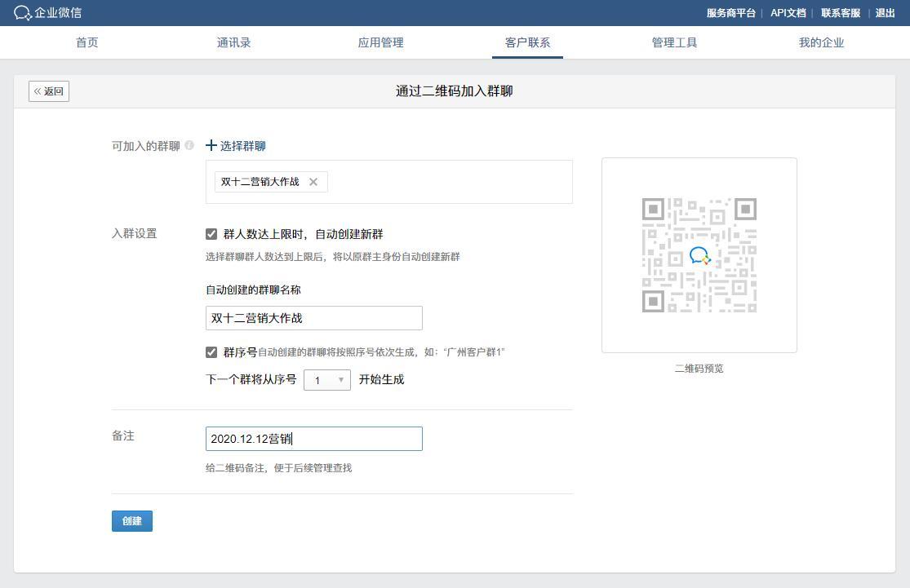Click the plus icon next to 选择群聊
The image size is (910, 588).
211,145
